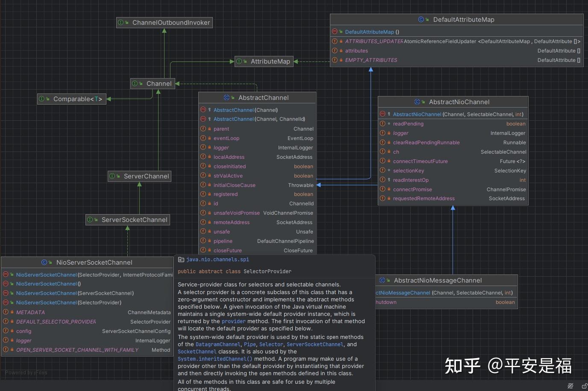This screenshot has height=391, width=588.
Task: Click the DefaultAttributeMap class icon
Action: click(421, 20)
